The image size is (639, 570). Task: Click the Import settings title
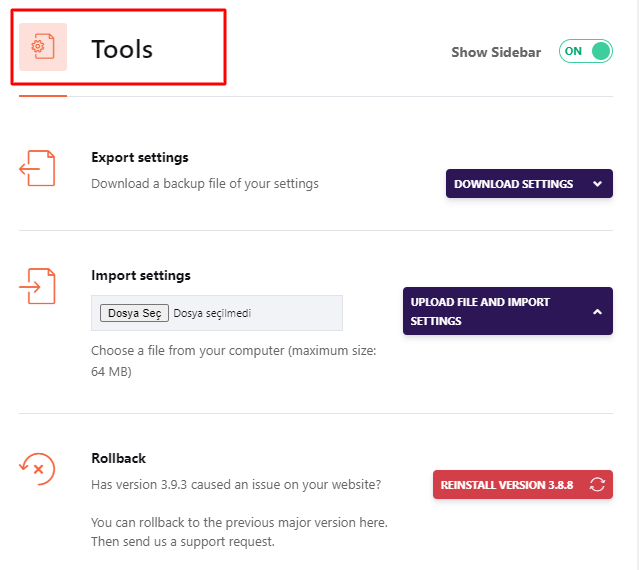pyautogui.click(x=141, y=275)
